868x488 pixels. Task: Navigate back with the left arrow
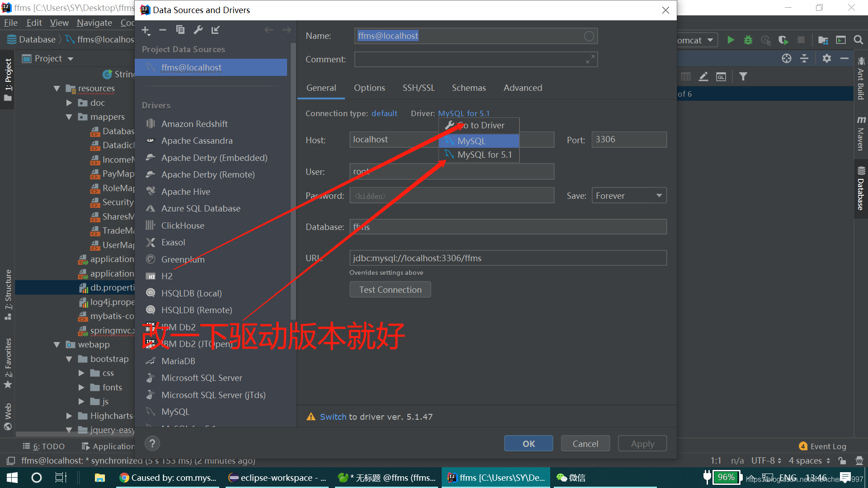point(269,30)
